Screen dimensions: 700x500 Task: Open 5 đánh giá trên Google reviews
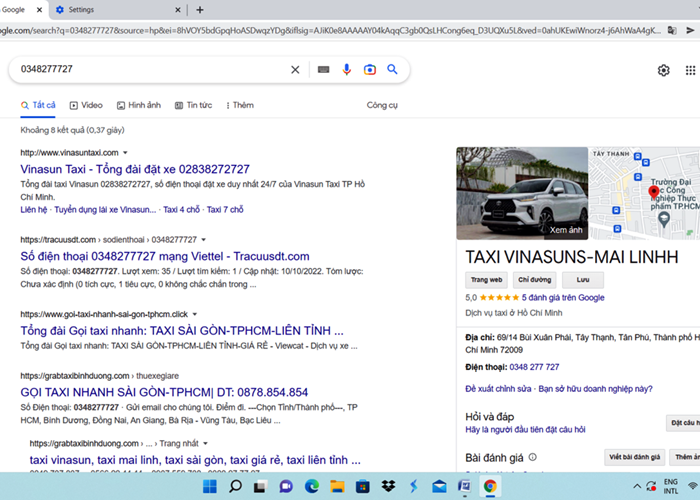pyautogui.click(x=563, y=298)
